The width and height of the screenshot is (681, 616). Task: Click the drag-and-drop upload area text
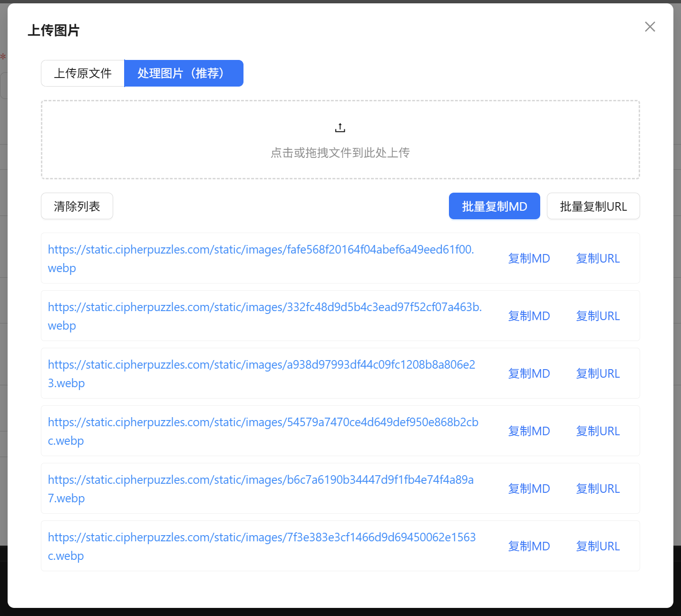click(x=340, y=153)
